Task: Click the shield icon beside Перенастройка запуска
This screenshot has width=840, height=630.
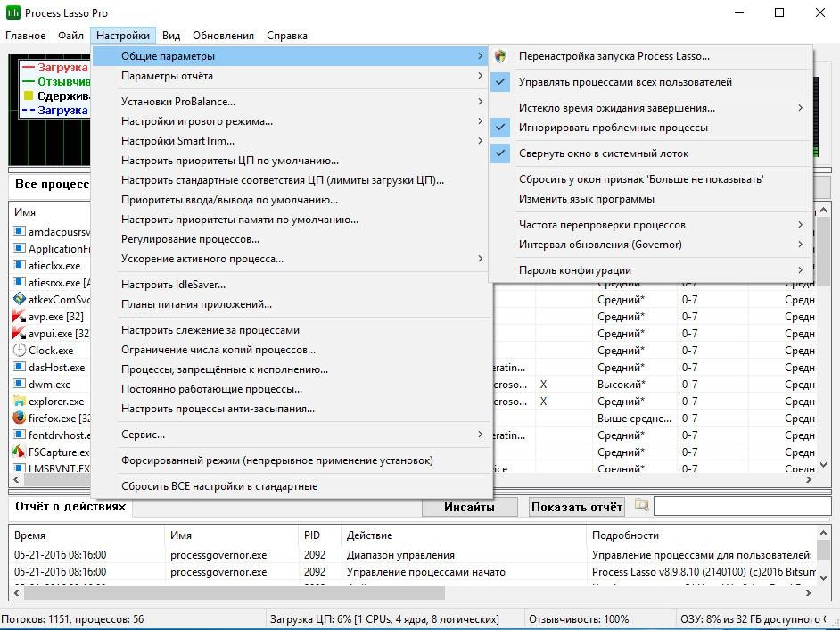Action: [500, 56]
